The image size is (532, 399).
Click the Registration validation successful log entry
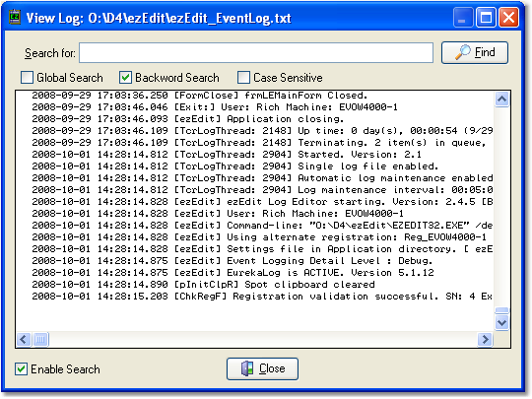262,297
